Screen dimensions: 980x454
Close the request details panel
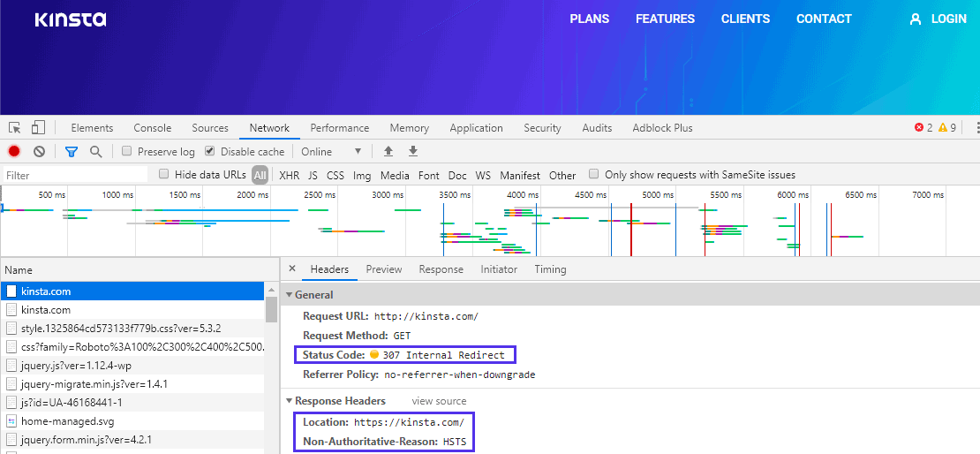click(292, 269)
